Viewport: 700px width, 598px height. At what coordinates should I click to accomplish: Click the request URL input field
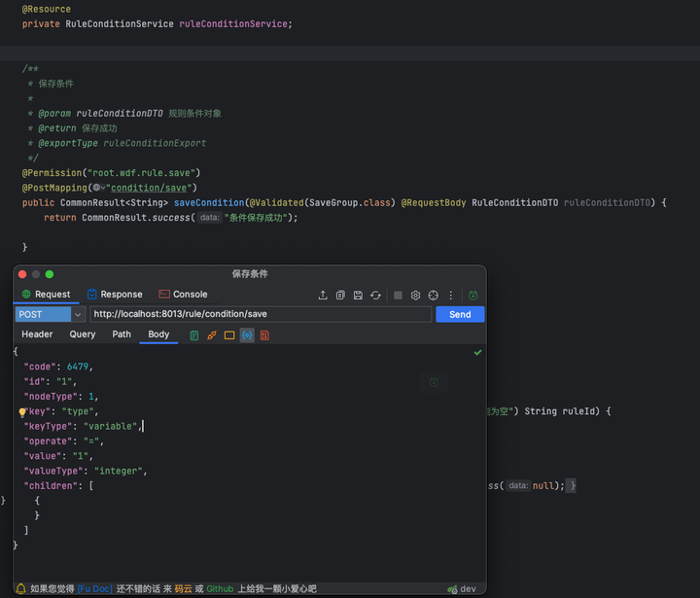click(x=261, y=314)
